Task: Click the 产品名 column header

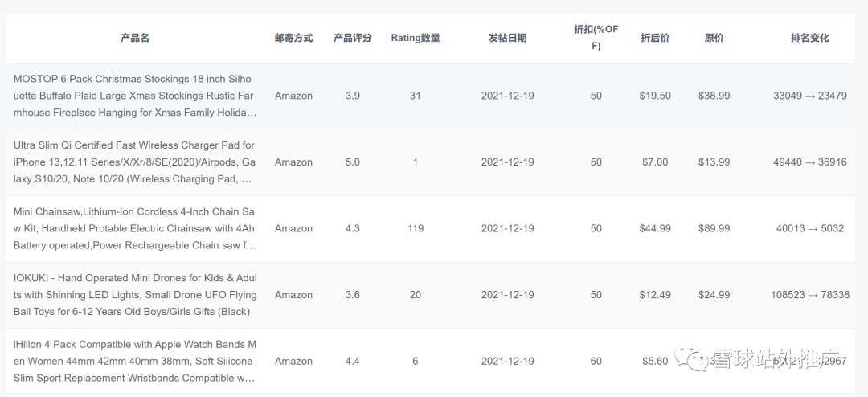Action: coord(135,38)
